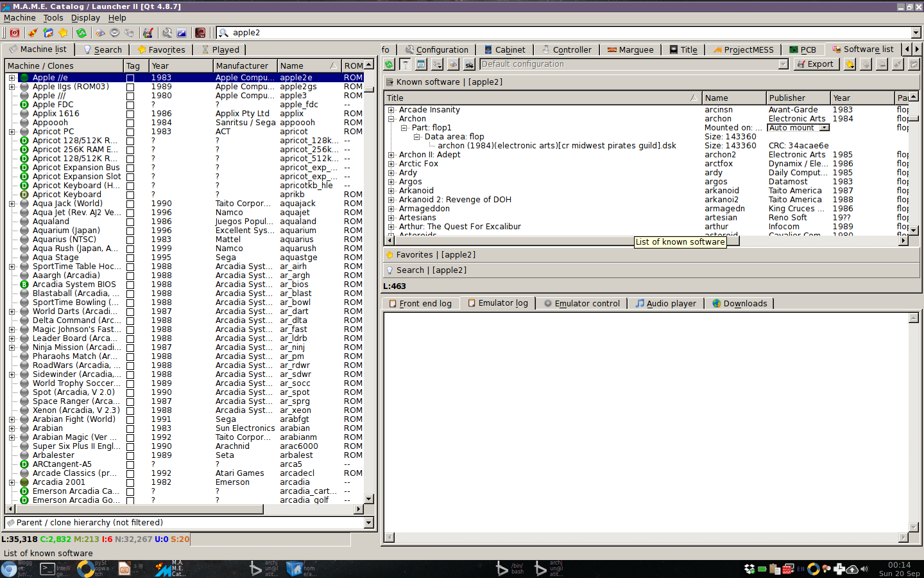Open the Parent / clone hierarchy dropdown
Screen dimensions: 924x578
point(189,523)
